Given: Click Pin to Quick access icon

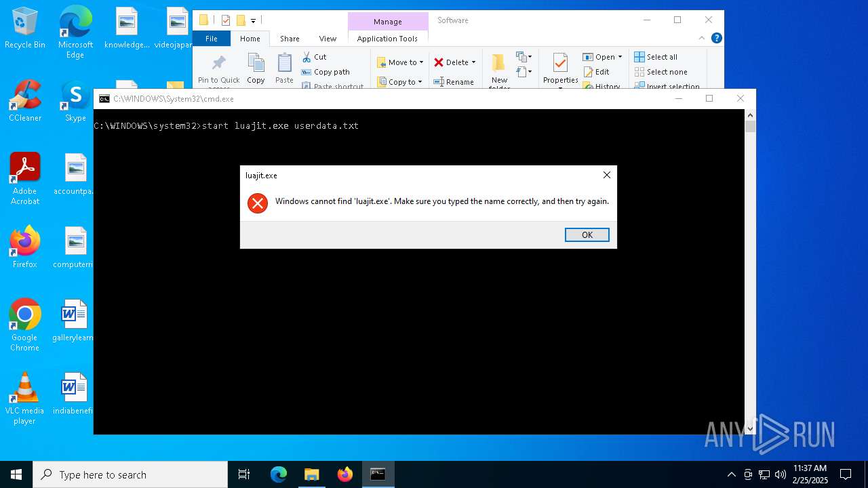Looking at the screenshot, I should [x=218, y=64].
